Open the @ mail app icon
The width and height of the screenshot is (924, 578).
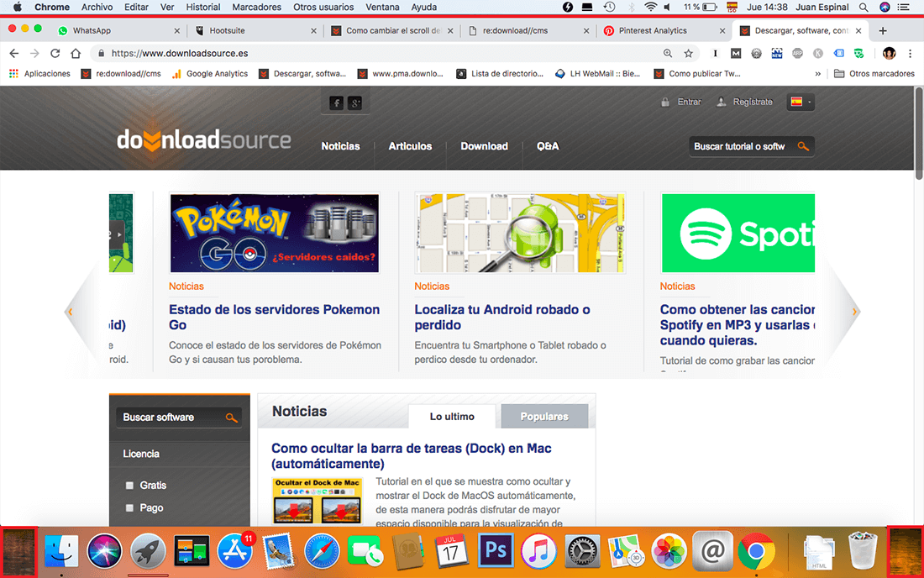[x=712, y=551]
